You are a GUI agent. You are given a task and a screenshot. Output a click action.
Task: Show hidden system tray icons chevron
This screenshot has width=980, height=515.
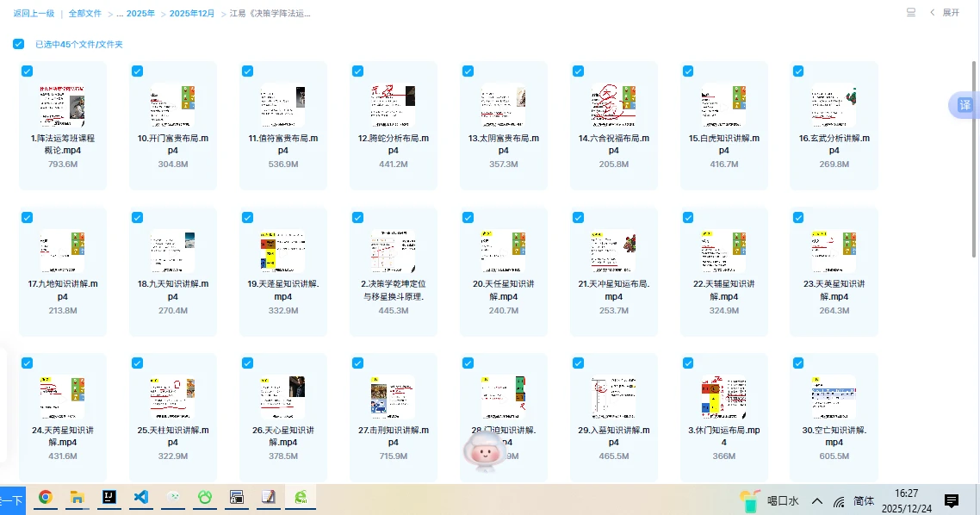tap(816, 501)
